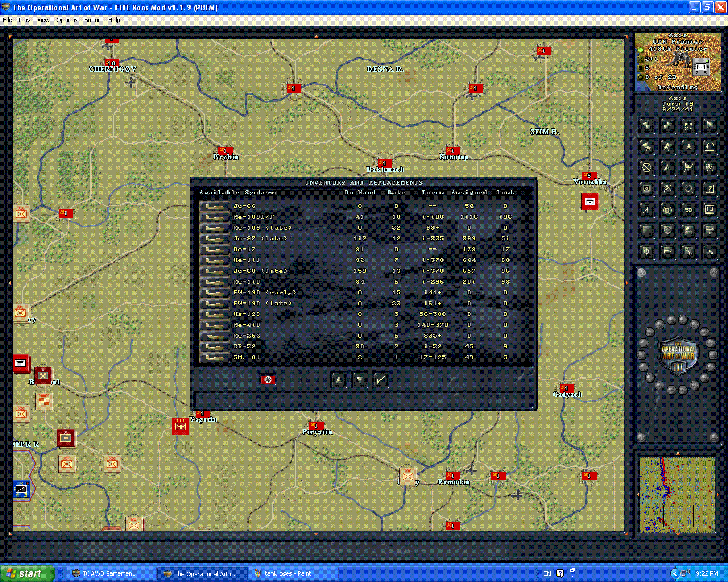Click the undo turn arrow icon
The image size is (728, 582).
(x=709, y=147)
